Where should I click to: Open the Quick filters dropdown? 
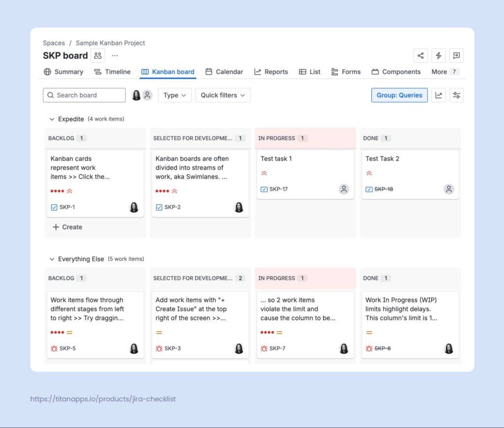click(222, 95)
